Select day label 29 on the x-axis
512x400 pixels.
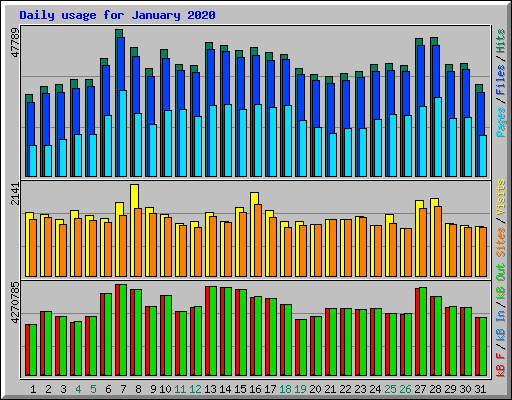(x=450, y=389)
